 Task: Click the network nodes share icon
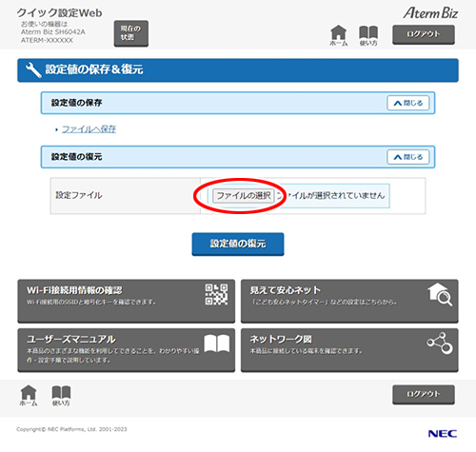[x=440, y=344]
